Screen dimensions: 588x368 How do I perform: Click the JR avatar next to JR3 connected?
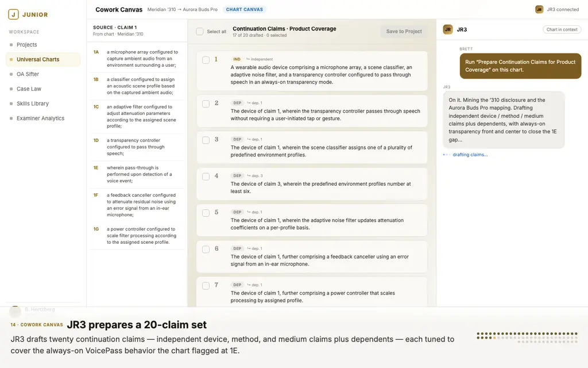(x=539, y=9)
